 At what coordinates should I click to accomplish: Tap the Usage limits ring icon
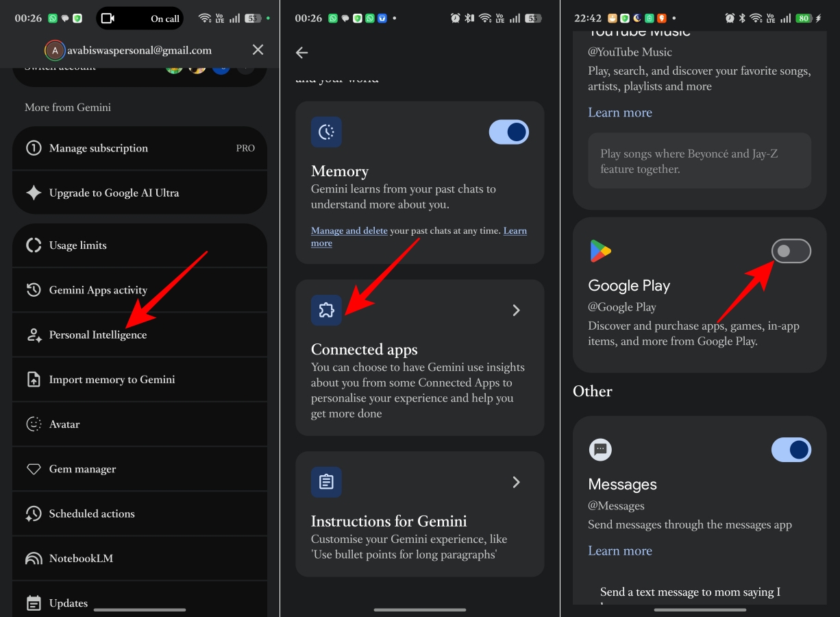[34, 245]
